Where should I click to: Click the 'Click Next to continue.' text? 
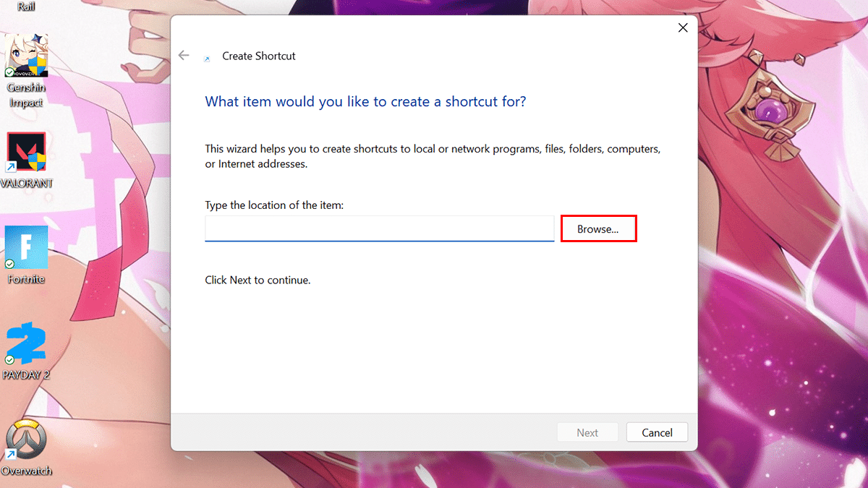(258, 280)
